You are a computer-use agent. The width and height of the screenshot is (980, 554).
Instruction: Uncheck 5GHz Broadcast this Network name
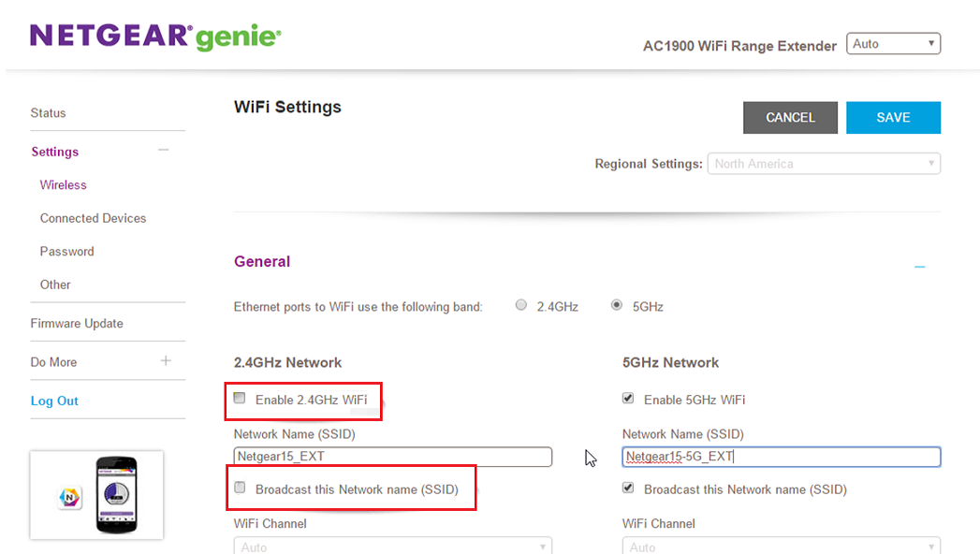pos(628,488)
